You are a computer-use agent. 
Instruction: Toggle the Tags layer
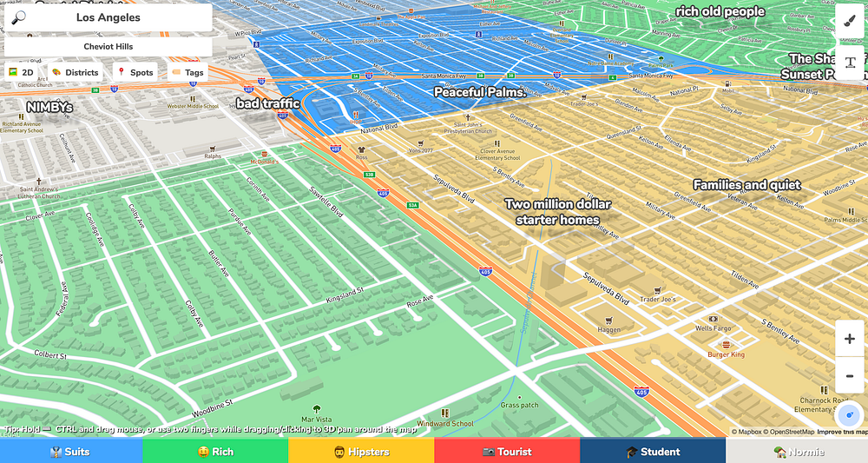[x=187, y=73]
